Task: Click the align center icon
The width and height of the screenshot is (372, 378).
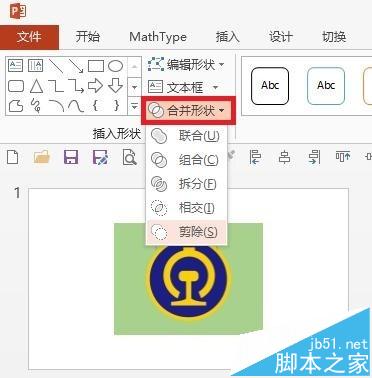Action: click(x=284, y=157)
